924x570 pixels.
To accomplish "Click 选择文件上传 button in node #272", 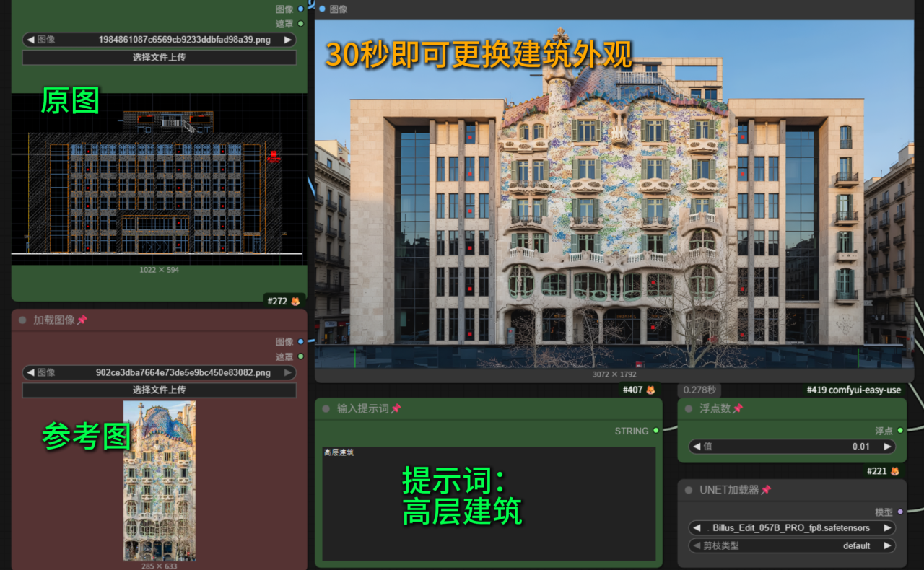I will 160,57.
